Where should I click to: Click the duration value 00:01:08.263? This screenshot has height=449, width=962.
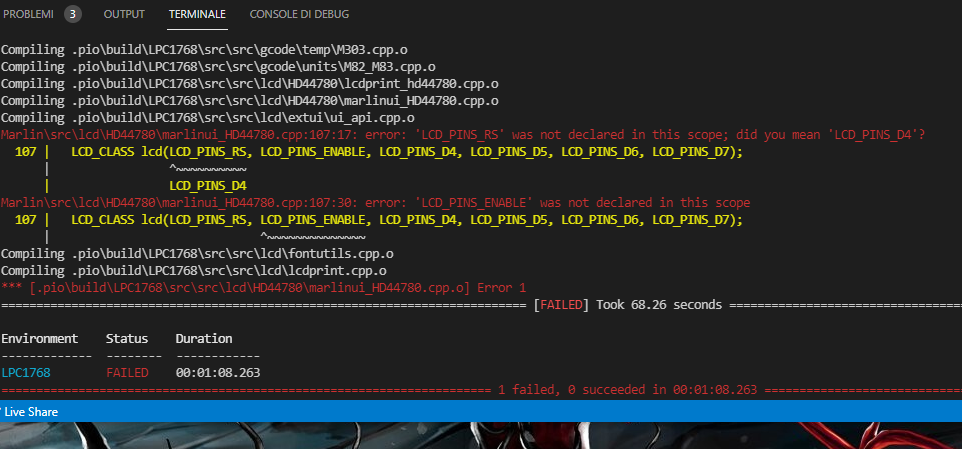click(x=218, y=372)
